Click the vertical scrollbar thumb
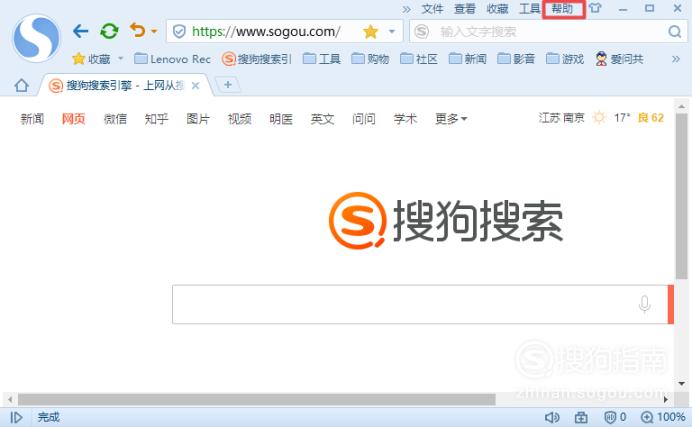The width and height of the screenshot is (692, 427). click(681, 196)
